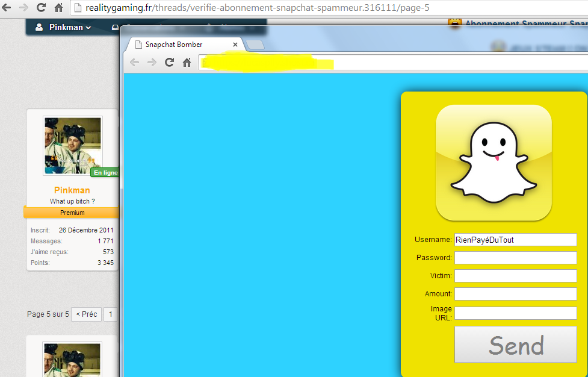Click the page icon in the outer address bar
Viewport: 588px width, 377px height.
point(77,7)
